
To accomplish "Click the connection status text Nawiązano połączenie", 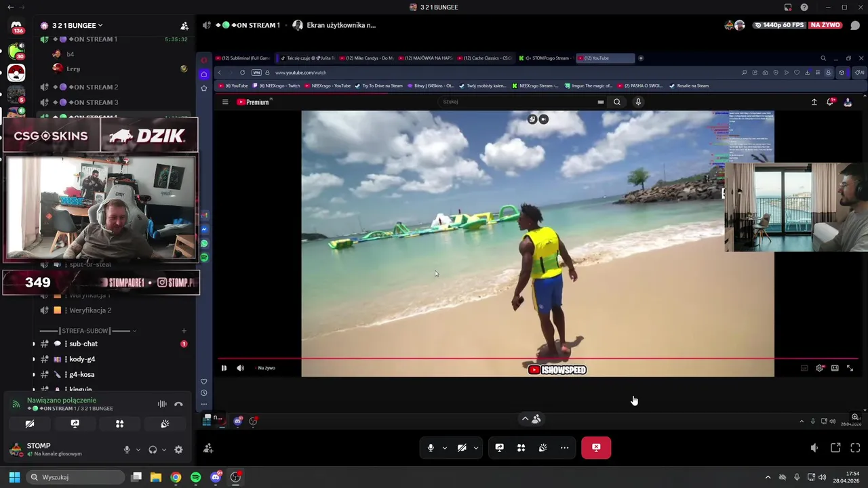I will point(62,401).
